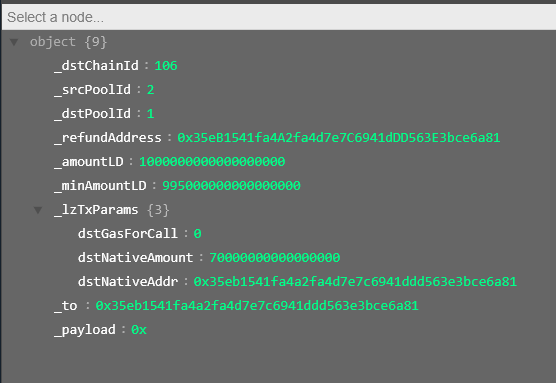Click the dstGasForCall value 0
The image size is (556, 383).
pyautogui.click(x=198, y=234)
